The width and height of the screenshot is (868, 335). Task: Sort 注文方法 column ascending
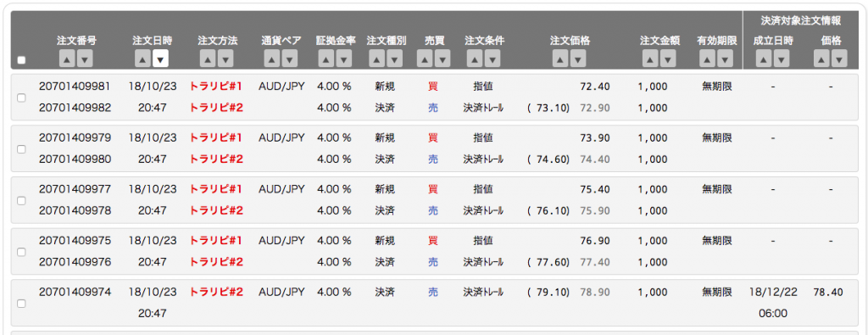pos(209,59)
